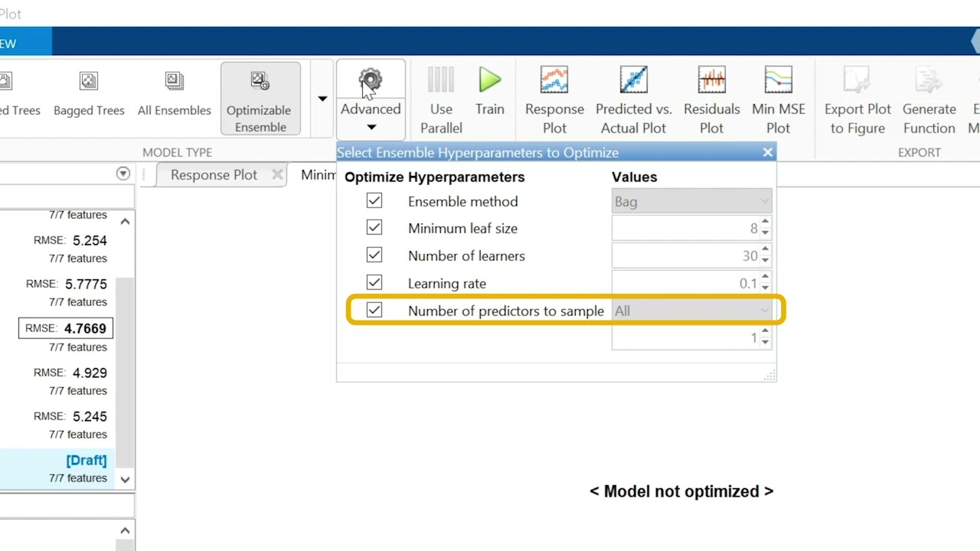Toggle Use Parallel training
Image resolution: width=980 pixels, height=551 pixels.
coord(441,100)
